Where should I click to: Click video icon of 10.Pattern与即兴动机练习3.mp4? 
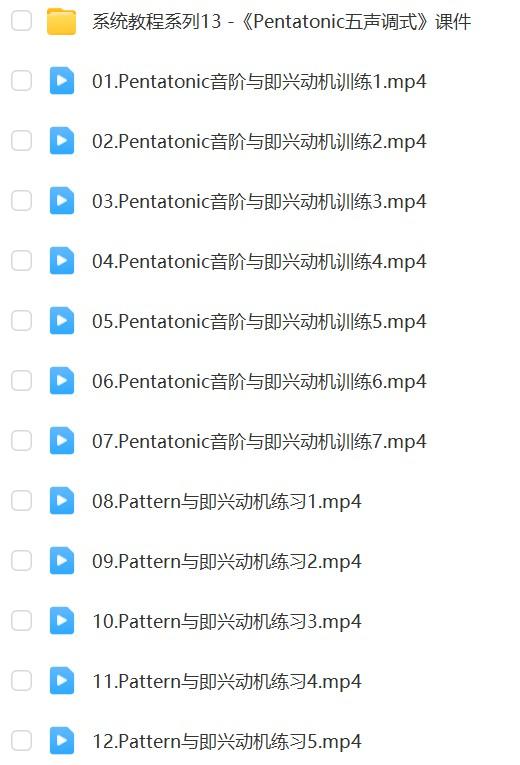point(62,621)
